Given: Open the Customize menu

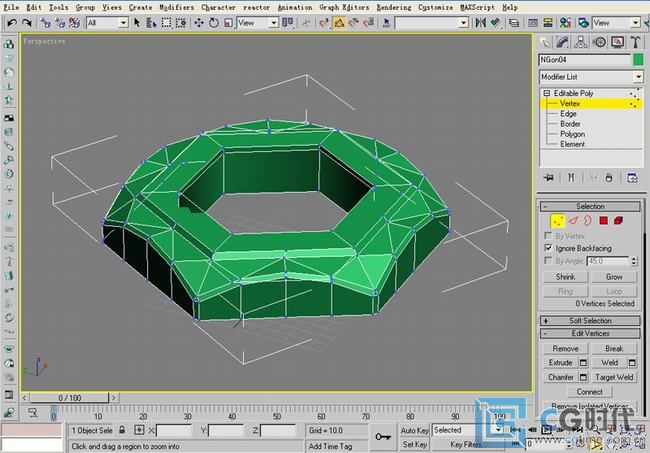Looking at the screenshot, I should 435,7.
